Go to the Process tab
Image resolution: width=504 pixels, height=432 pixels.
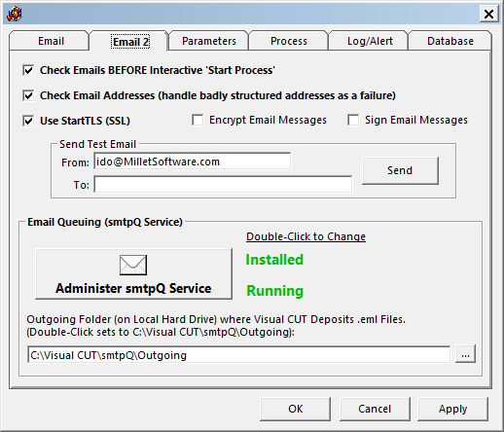coord(289,41)
